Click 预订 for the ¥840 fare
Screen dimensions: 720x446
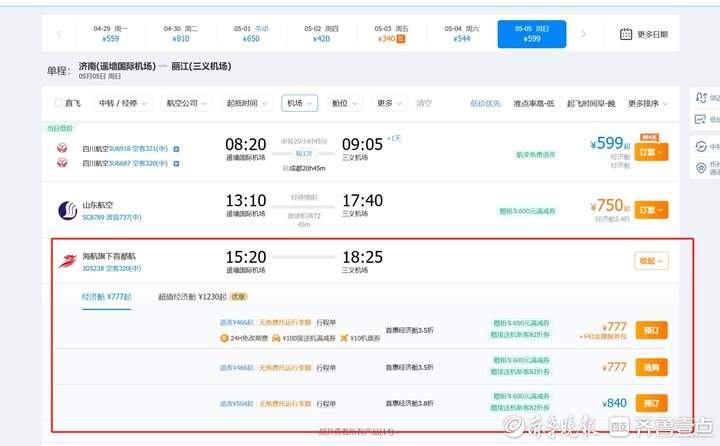tap(651, 403)
